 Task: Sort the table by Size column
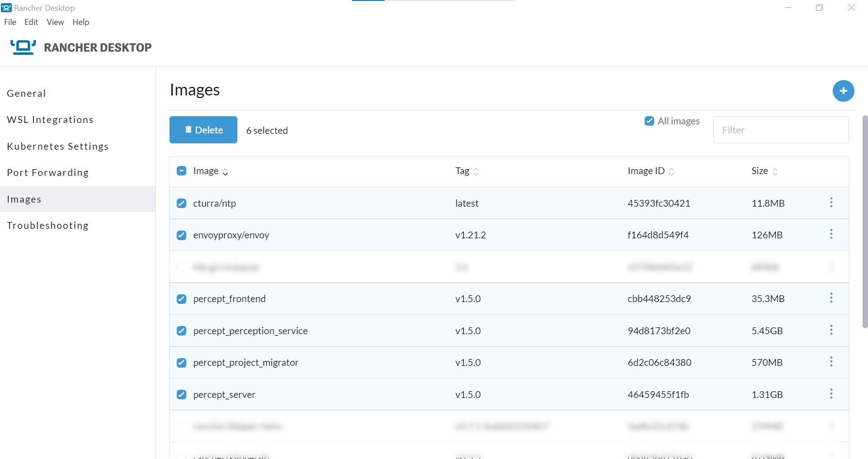pyautogui.click(x=764, y=171)
